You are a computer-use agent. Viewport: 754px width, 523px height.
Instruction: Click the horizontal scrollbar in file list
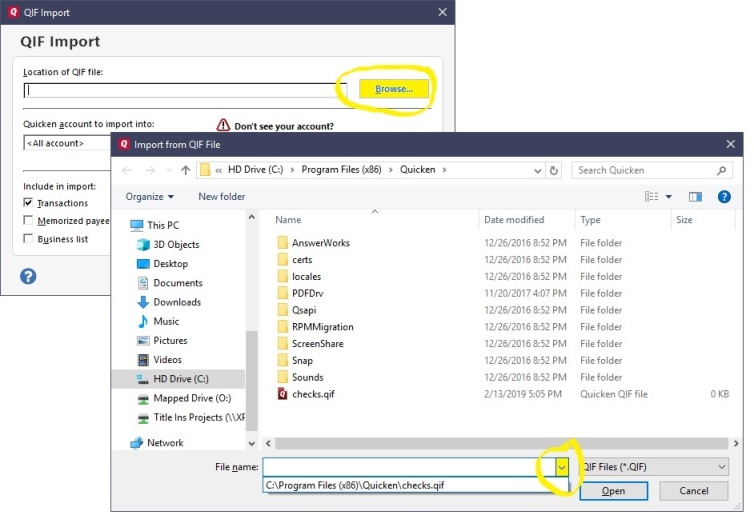click(501, 443)
